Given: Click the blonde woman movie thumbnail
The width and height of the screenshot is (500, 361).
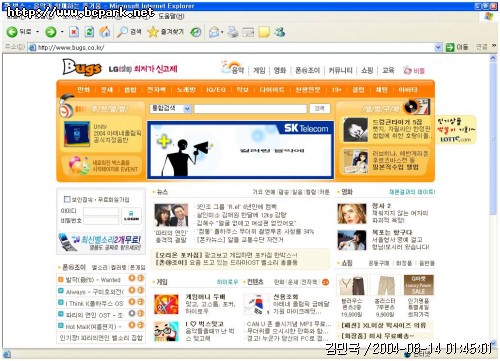Looking at the screenshot, I should (352, 214).
